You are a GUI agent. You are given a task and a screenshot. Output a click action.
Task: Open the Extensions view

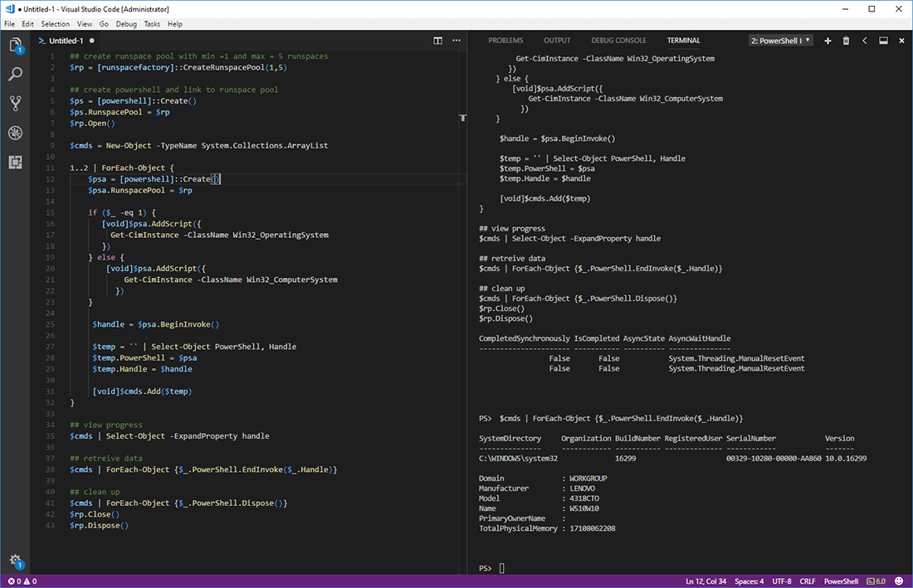pos(15,162)
